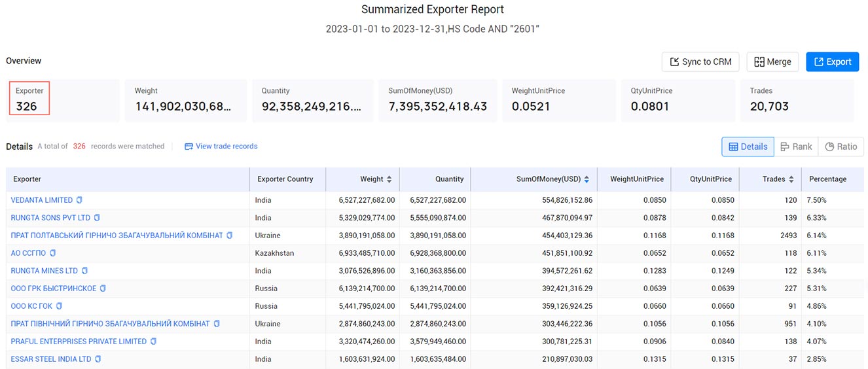The image size is (868, 369).
Task: Copy icon next to АО ССГПО
Action: click(x=53, y=253)
